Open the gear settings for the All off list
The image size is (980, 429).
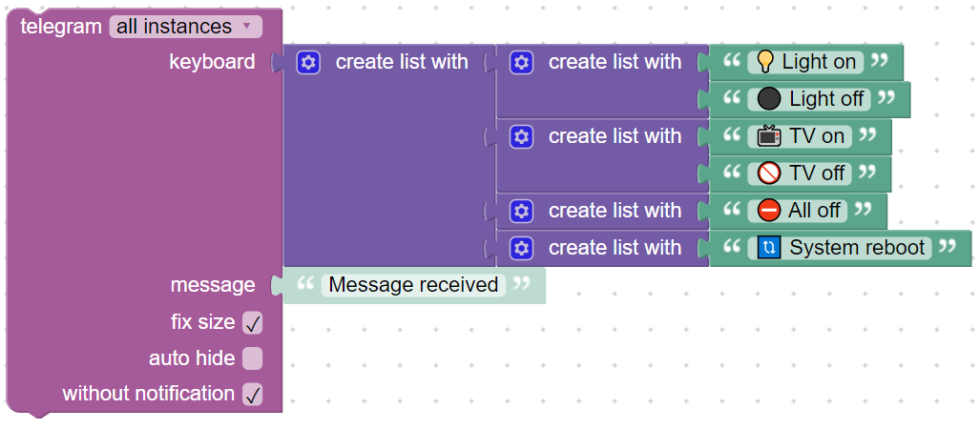tap(521, 211)
